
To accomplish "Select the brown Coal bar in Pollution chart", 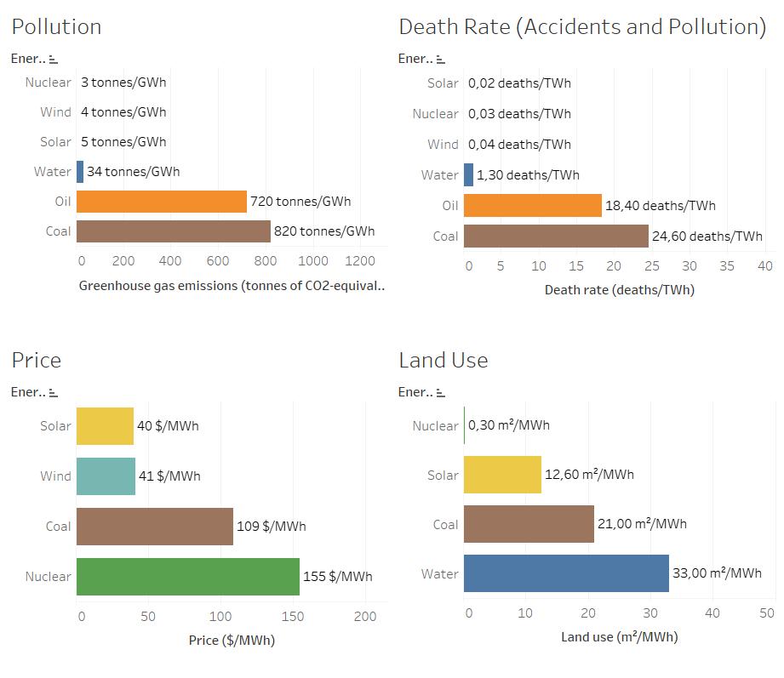I will tap(173, 231).
